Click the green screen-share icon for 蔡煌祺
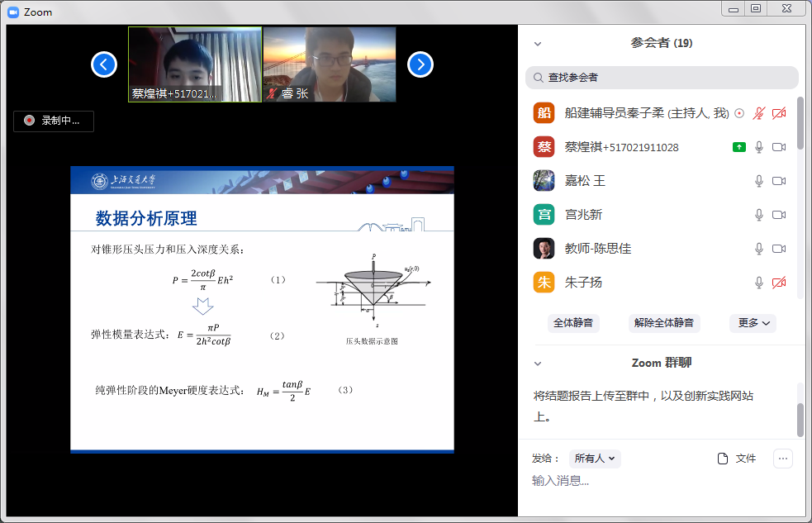 click(738, 147)
